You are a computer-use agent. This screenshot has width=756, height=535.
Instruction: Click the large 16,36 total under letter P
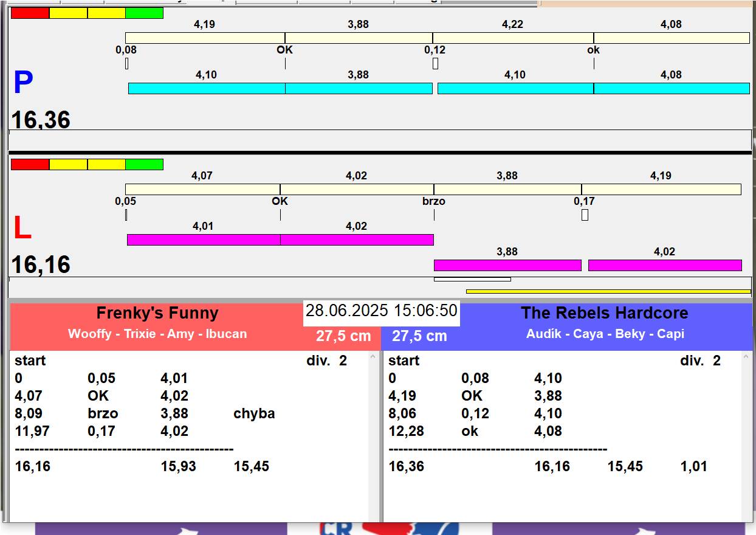[x=41, y=119]
